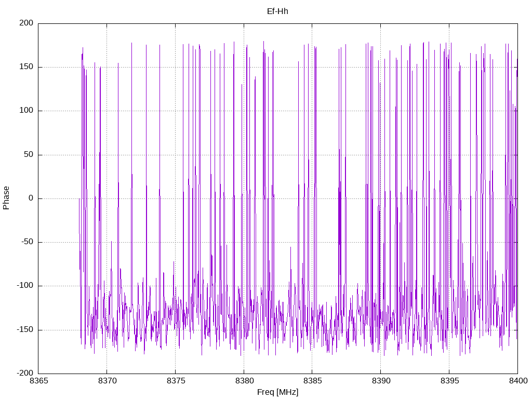Click the 8370 x-axis tick label
Screen dimensions: 532x399
click(x=107, y=381)
